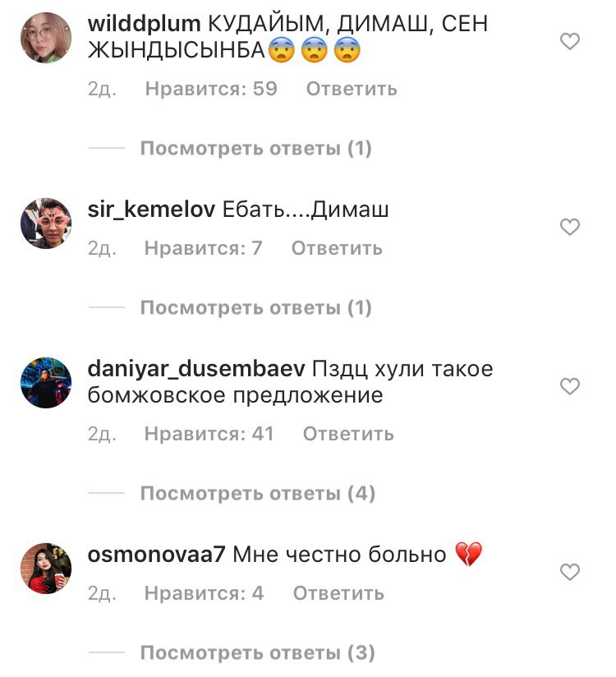Open osmonovaa7's profile avatar
Viewport: 616px width, 677px height.
(46, 569)
